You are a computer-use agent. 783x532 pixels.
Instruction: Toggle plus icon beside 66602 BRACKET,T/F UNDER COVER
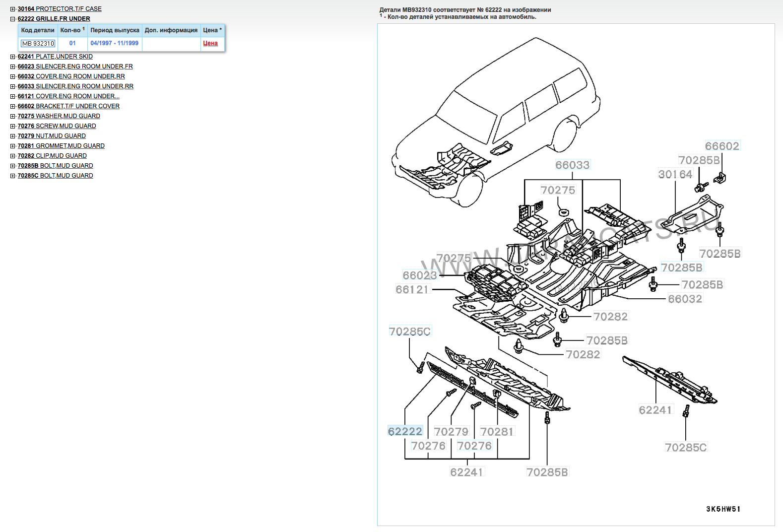pyautogui.click(x=13, y=106)
